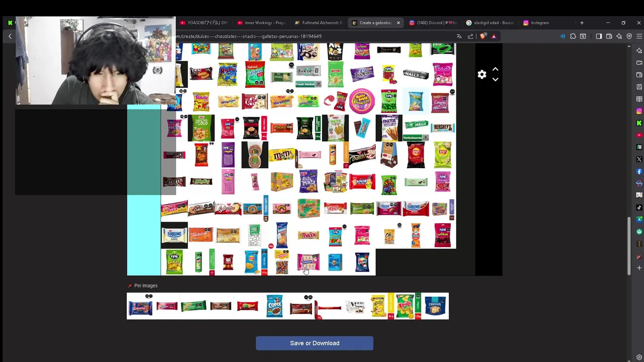644x362 pixels.
Task: Open the Brave wallet toolbar icon
Action: click(x=609, y=36)
